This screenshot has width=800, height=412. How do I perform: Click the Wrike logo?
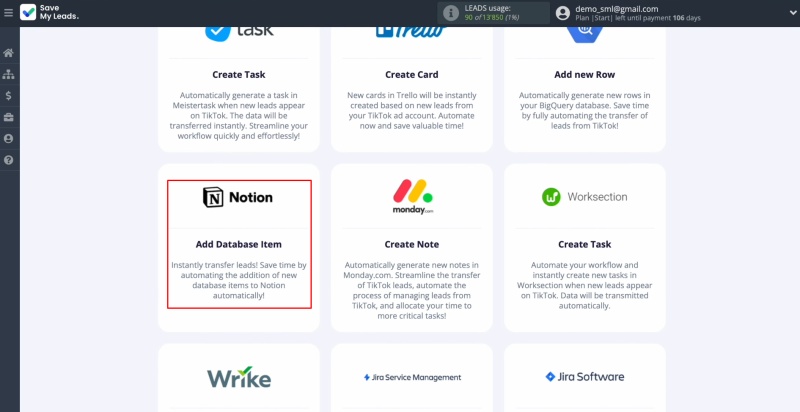(239, 377)
